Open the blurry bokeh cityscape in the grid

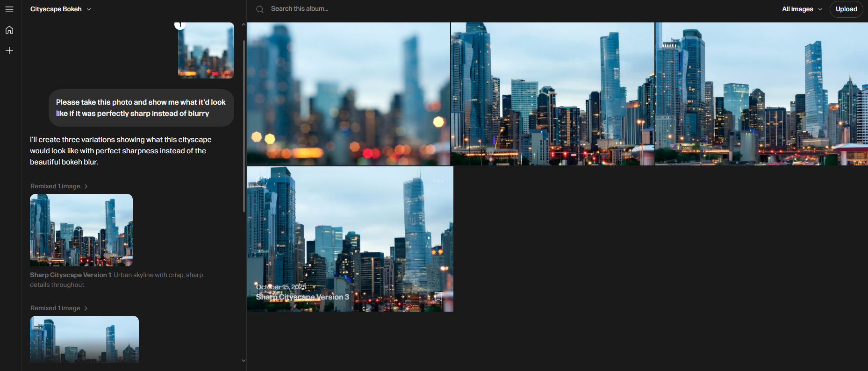pyautogui.click(x=348, y=94)
